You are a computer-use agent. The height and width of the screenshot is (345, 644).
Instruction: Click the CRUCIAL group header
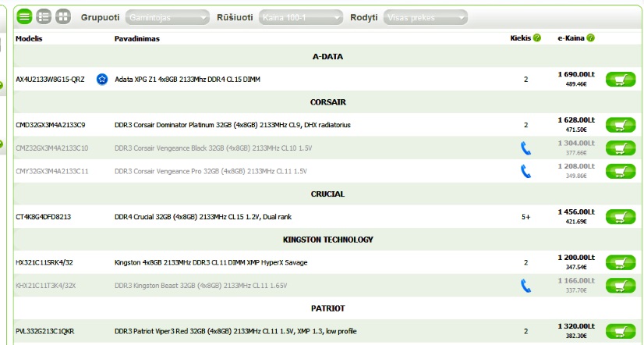[x=327, y=194]
